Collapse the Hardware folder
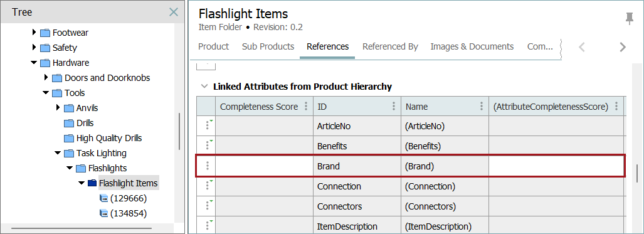644x234 pixels. click(34, 63)
